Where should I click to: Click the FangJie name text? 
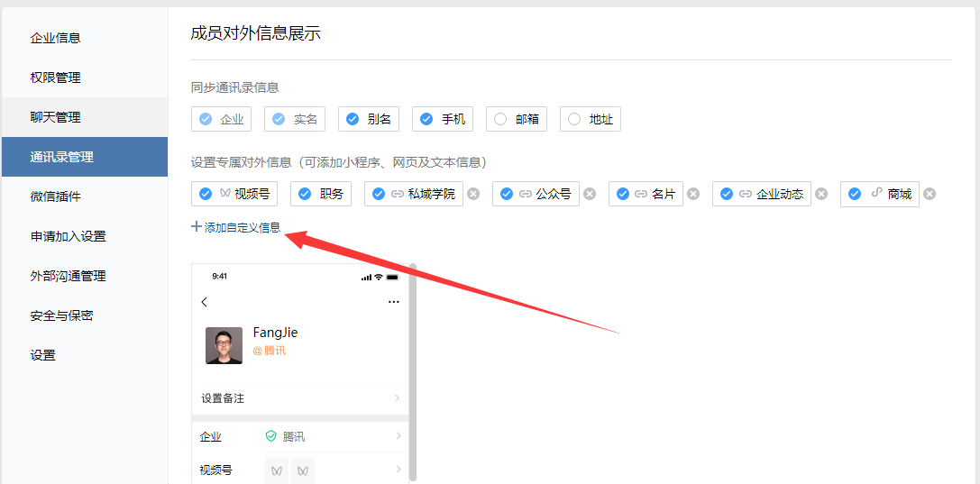pos(276,333)
